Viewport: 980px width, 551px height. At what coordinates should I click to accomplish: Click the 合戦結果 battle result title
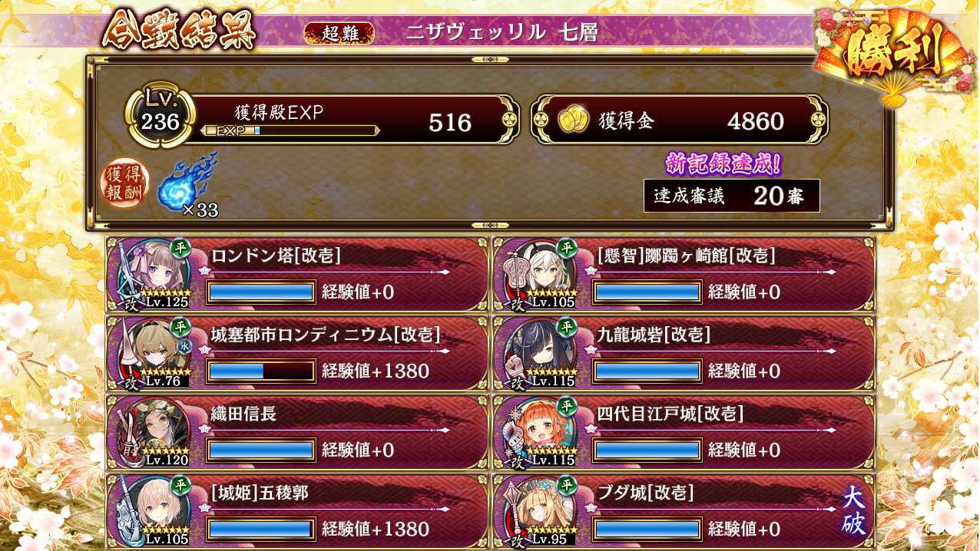[179, 32]
